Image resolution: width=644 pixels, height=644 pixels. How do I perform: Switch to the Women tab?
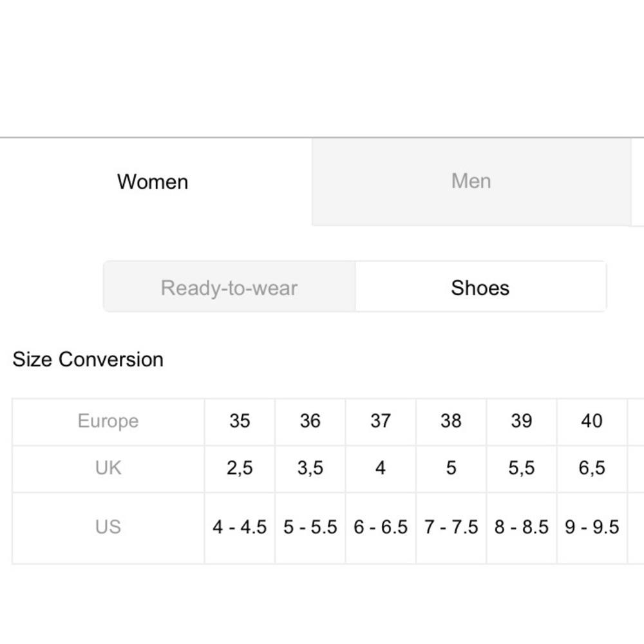153,182
